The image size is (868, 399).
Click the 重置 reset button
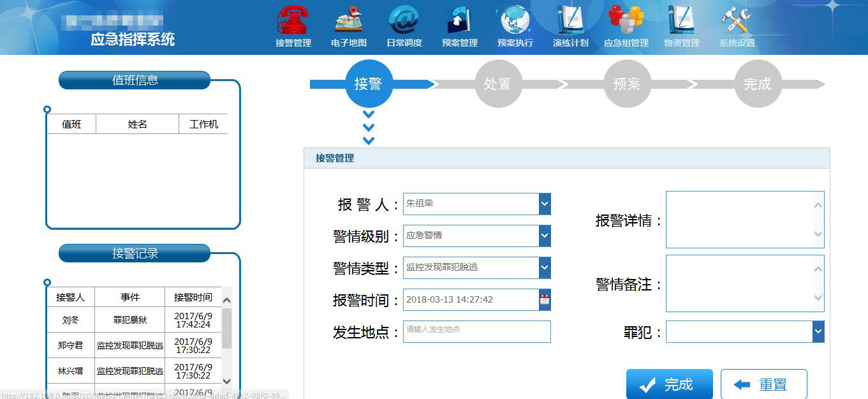763,384
